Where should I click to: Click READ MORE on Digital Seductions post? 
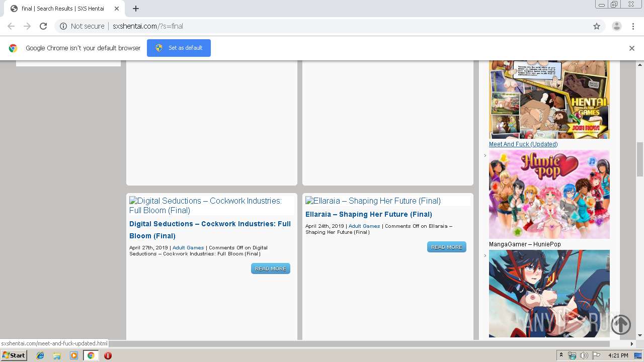coord(271,268)
